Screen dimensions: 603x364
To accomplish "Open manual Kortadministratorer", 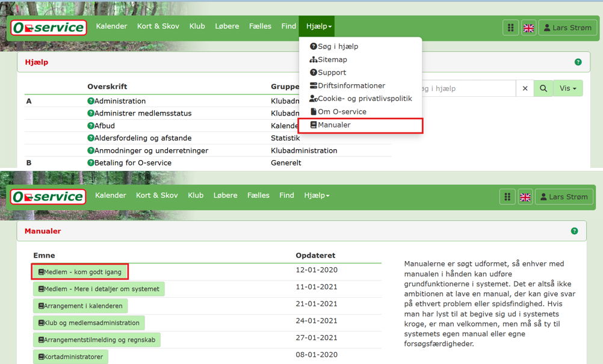I will [71, 356].
